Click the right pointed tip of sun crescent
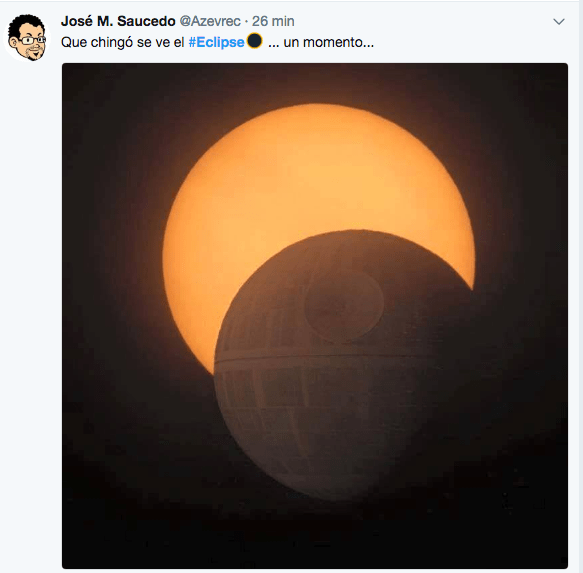 [472, 284]
